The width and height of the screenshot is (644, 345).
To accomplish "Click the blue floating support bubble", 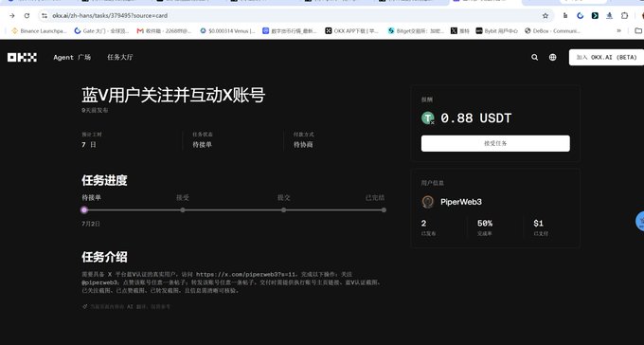I will pos(640,221).
